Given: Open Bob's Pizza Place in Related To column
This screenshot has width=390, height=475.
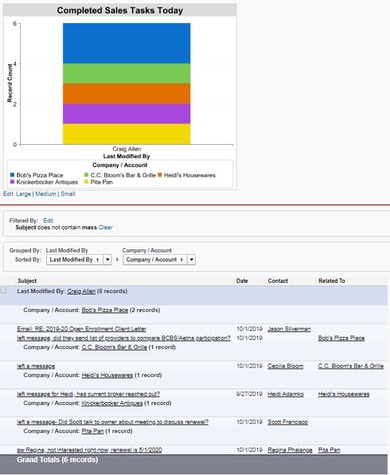Looking at the screenshot, I should click(x=341, y=338).
